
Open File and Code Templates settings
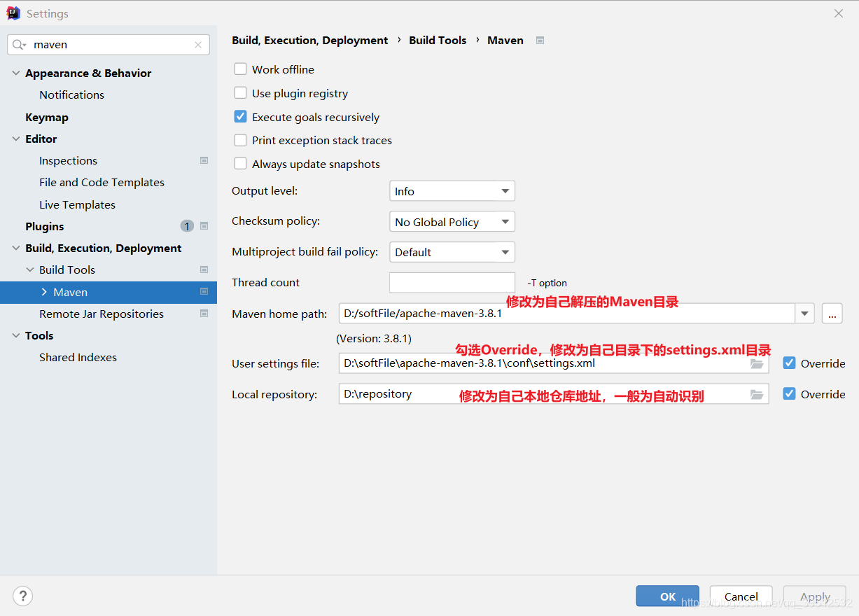tap(102, 182)
